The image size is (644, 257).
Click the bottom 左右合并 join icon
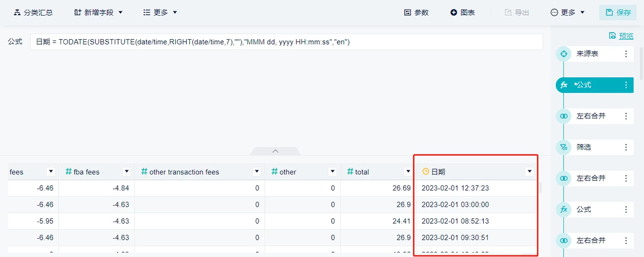click(x=563, y=240)
